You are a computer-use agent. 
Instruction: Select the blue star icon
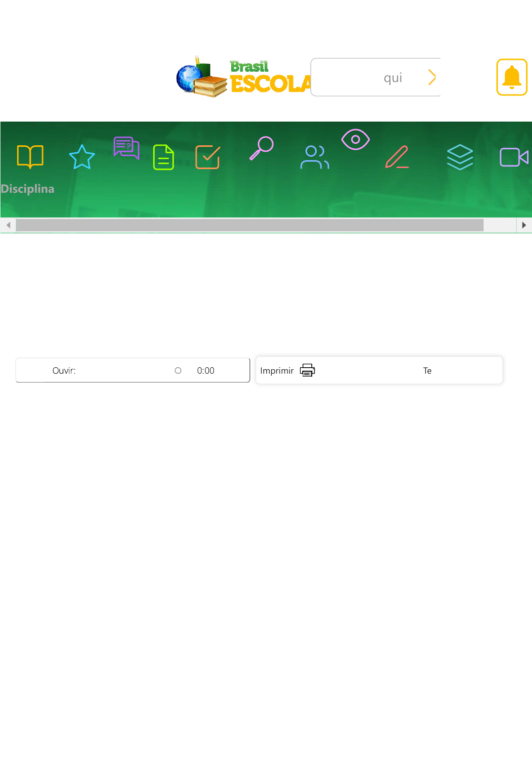pyautogui.click(x=82, y=157)
